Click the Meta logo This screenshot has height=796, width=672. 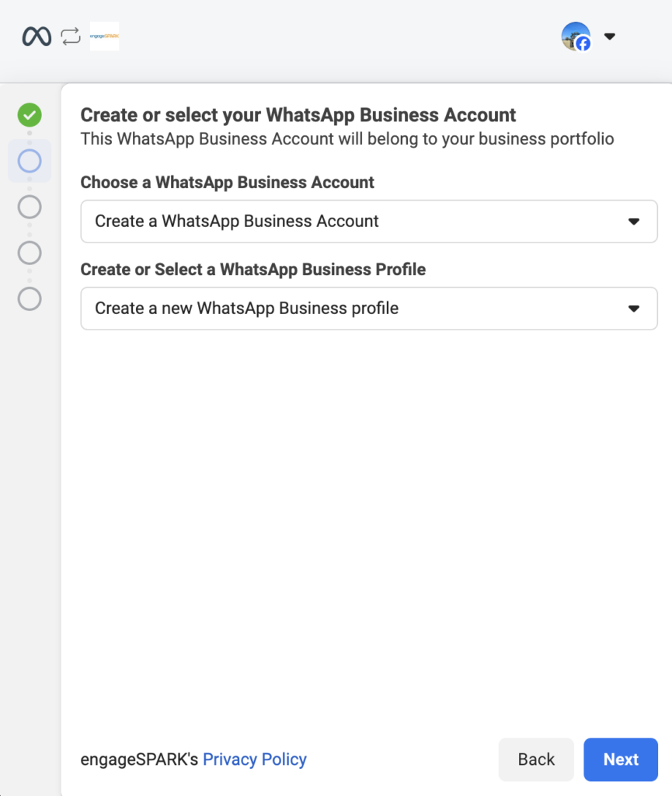click(x=37, y=37)
